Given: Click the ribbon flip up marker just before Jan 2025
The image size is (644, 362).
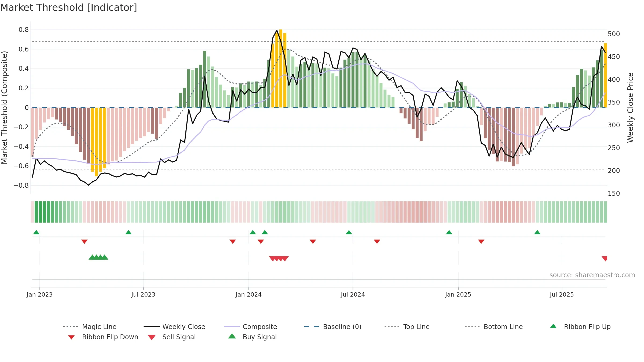Looking at the screenshot, I should [x=449, y=232].
